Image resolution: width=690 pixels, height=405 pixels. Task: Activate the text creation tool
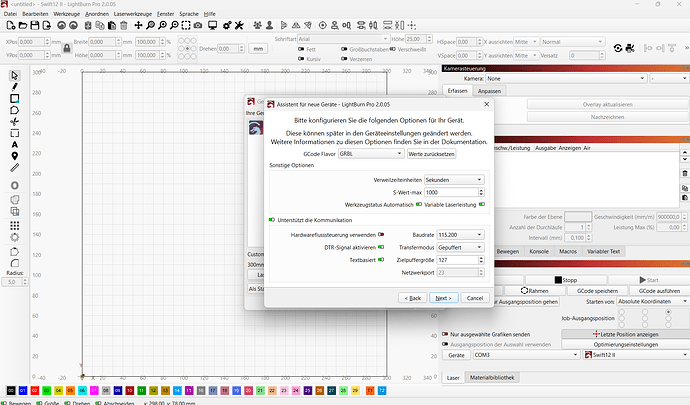point(14,144)
